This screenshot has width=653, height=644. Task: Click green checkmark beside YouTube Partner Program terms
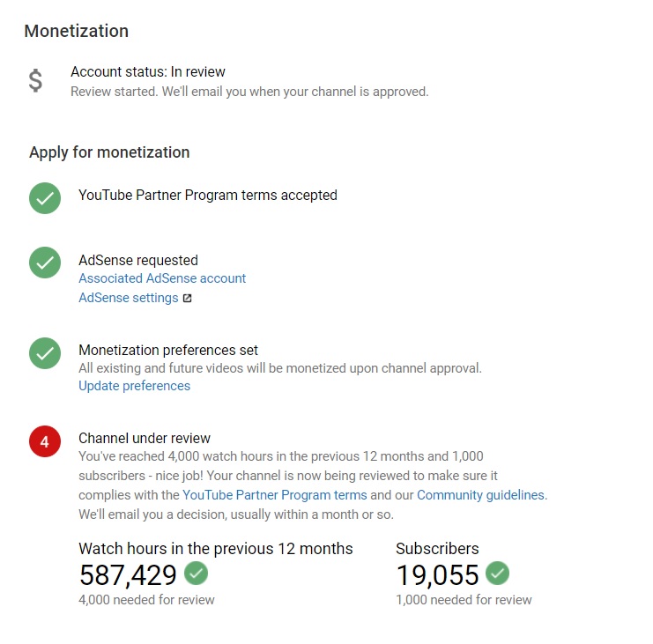tap(45, 198)
